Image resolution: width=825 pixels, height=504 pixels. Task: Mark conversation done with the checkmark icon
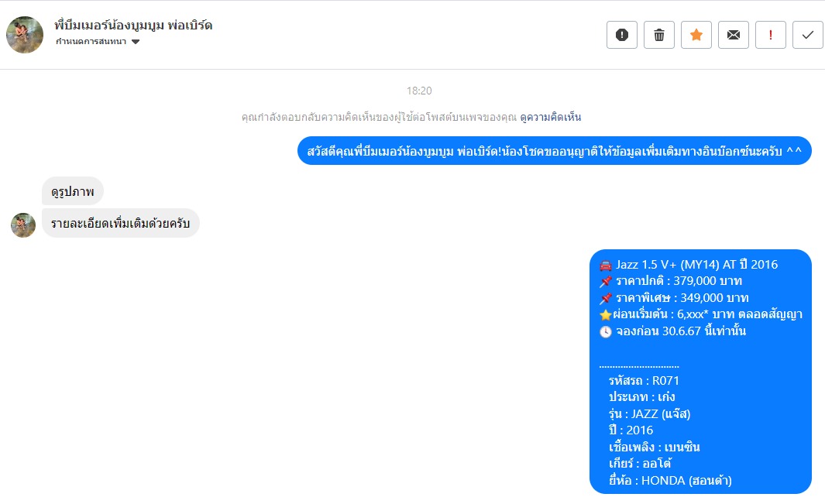[x=808, y=35]
